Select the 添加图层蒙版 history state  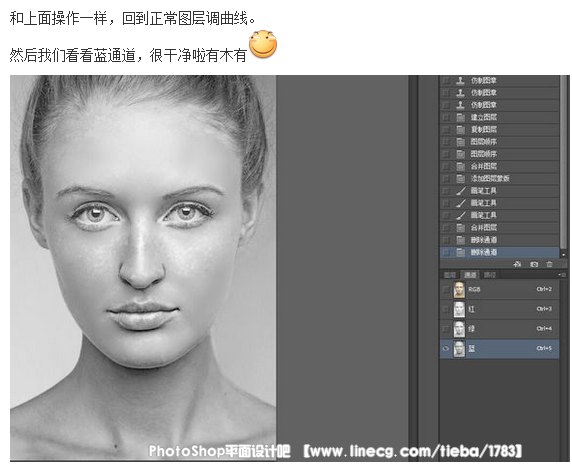(499, 178)
